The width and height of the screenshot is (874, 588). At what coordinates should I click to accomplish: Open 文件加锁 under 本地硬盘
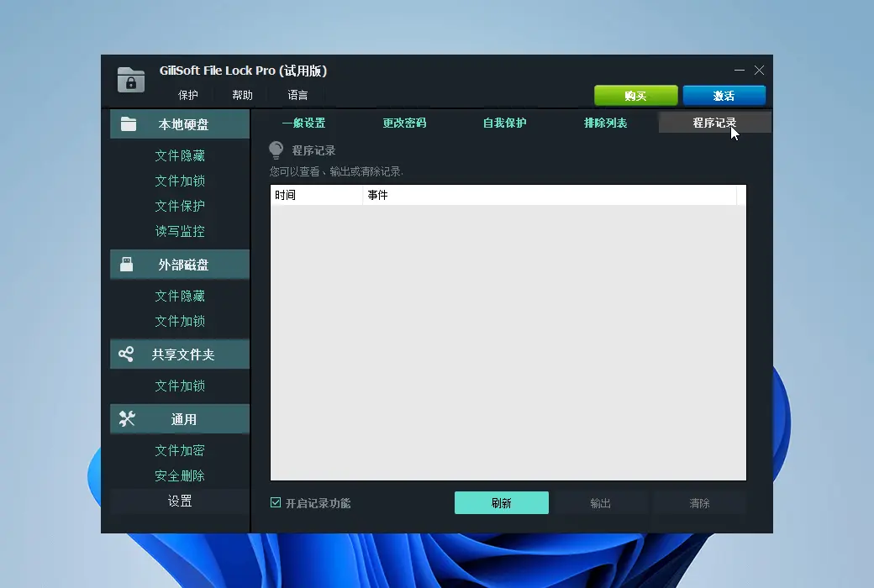(x=180, y=181)
